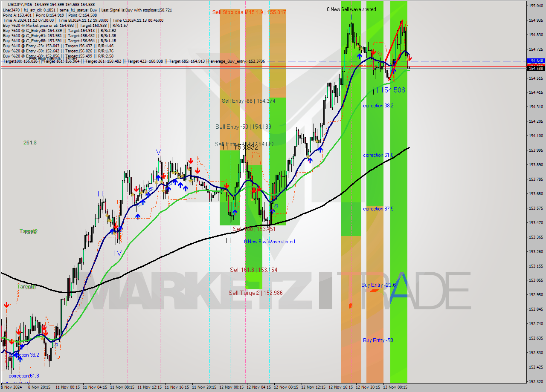Click the '12 Nov 16:15' time axis label

point(341,387)
